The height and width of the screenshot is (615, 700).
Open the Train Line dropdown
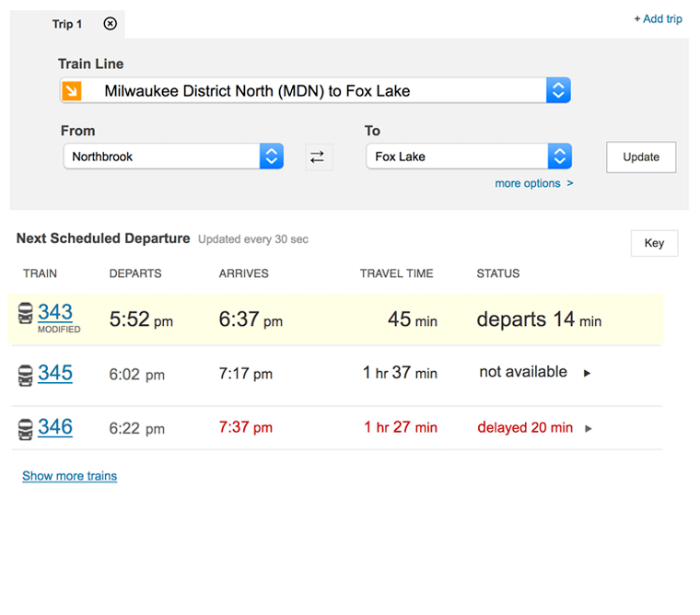[x=316, y=90]
